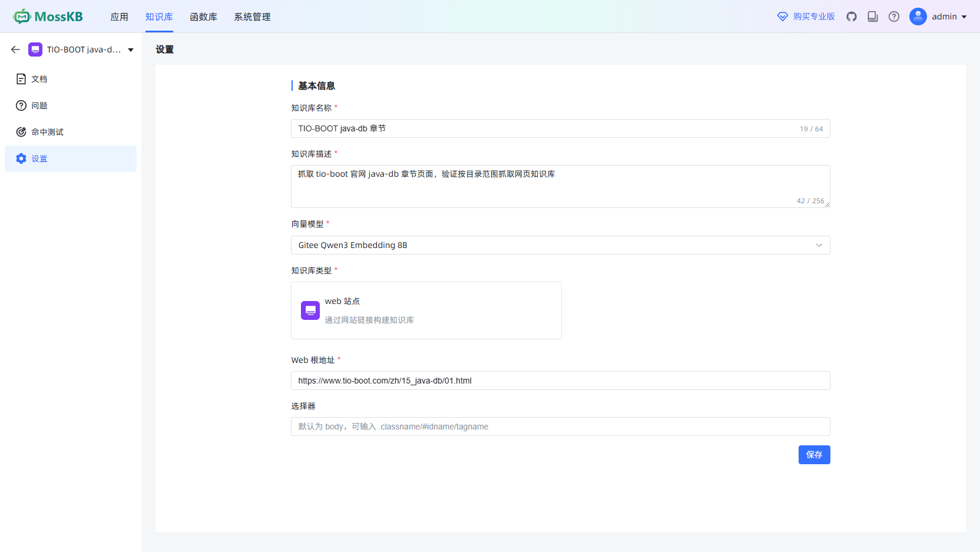Click the 设置 page title
Viewport: 980px width, 552px height.
click(x=165, y=49)
